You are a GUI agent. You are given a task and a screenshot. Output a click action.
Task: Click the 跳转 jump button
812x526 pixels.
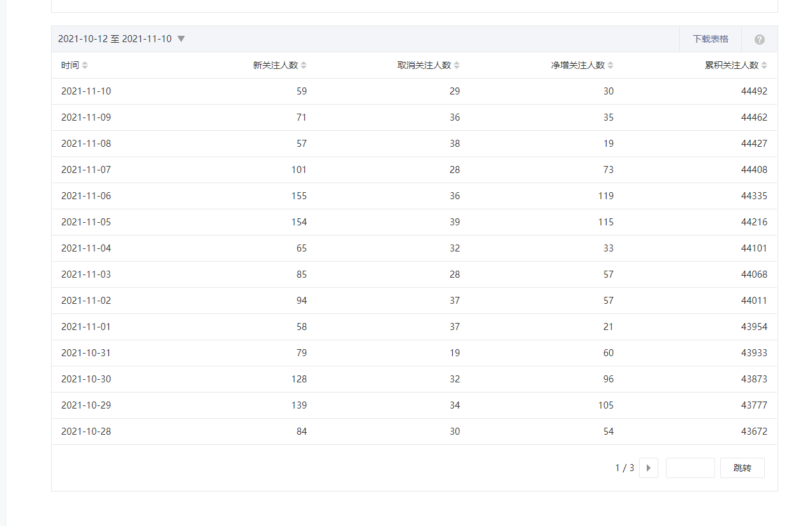pos(742,468)
